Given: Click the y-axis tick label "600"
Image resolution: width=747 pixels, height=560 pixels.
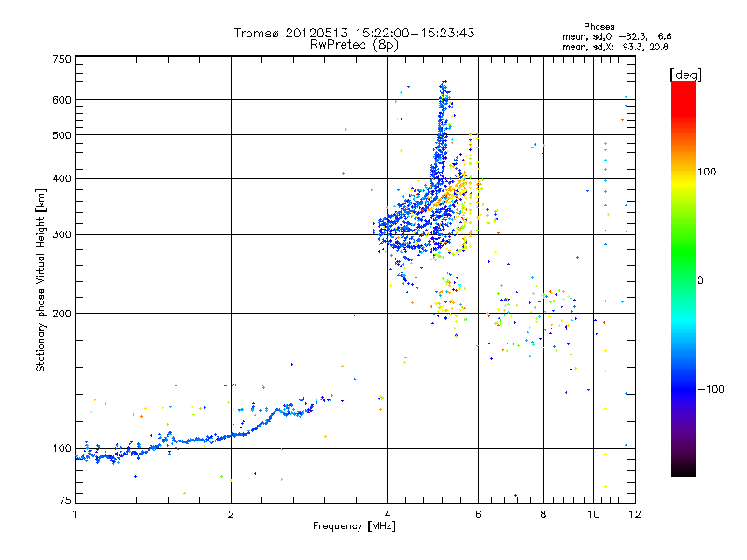Looking at the screenshot, I should click(x=63, y=100).
